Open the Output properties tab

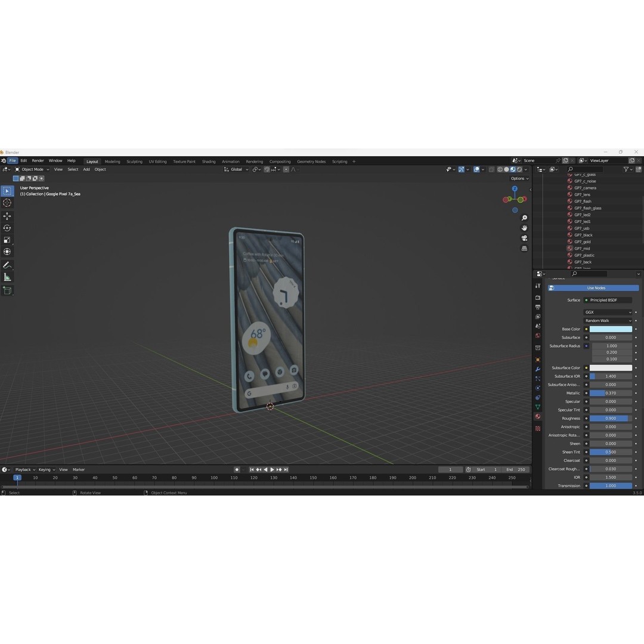(x=538, y=307)
